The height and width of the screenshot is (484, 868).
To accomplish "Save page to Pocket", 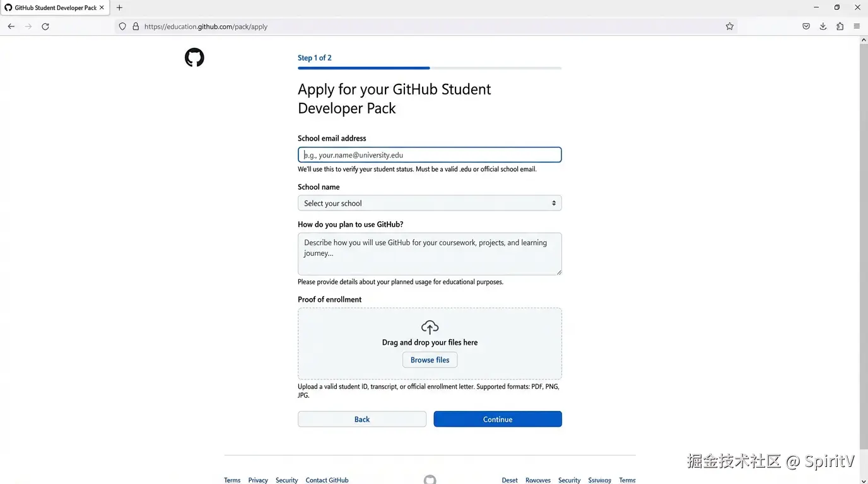I will tap(806, 26).
